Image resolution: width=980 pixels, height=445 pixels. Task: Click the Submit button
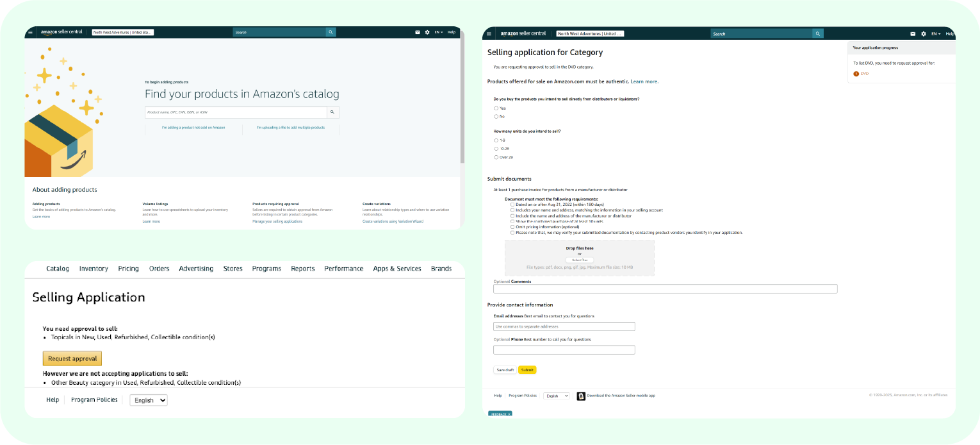click(x=527, y=370)
